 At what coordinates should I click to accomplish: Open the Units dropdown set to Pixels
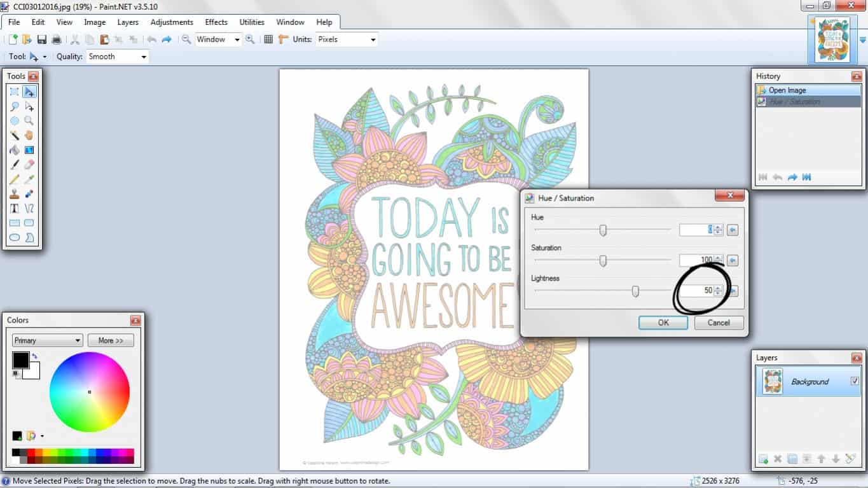coord(347,39)
